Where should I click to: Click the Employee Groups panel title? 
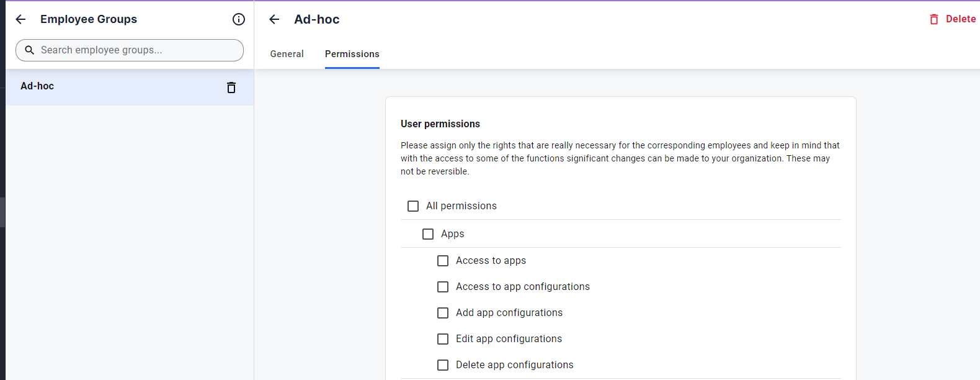pyautogui.click(x=89, y=19)
